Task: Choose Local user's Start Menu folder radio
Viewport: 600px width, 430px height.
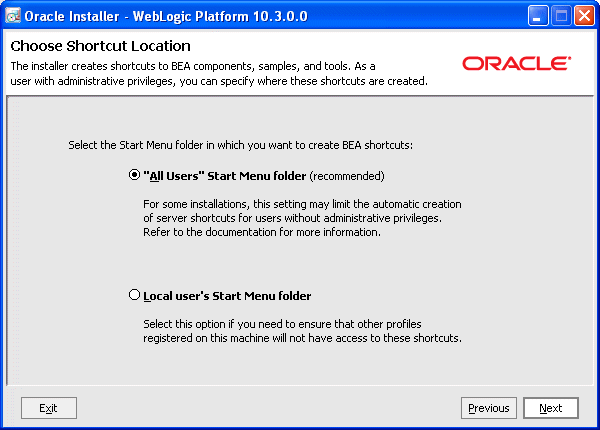Action: [134, 295]
